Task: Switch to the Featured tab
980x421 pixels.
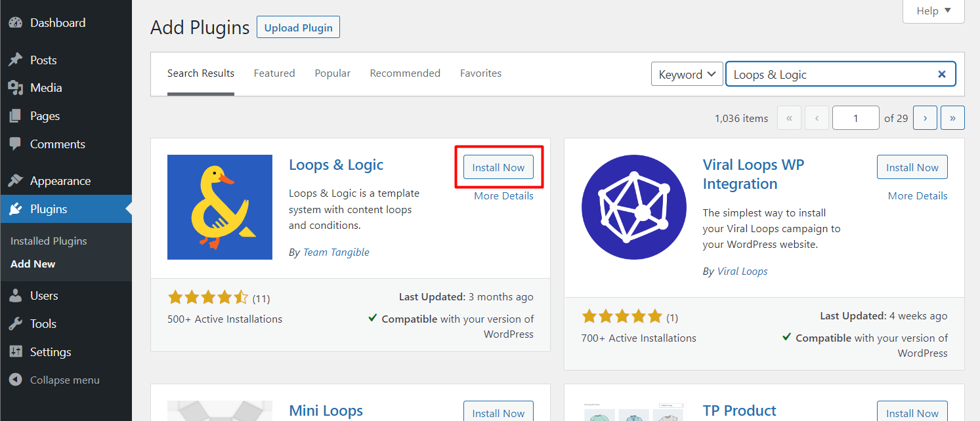Action: coord(274,73)
